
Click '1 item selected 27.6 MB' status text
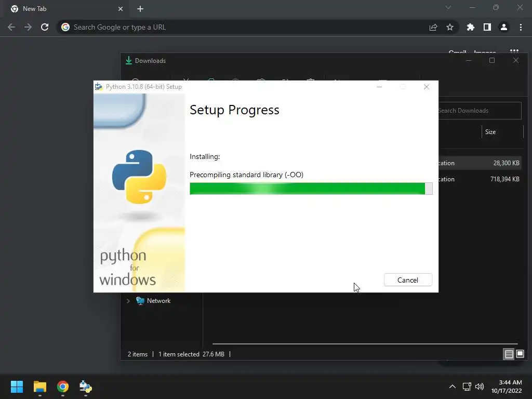point(191,354)
